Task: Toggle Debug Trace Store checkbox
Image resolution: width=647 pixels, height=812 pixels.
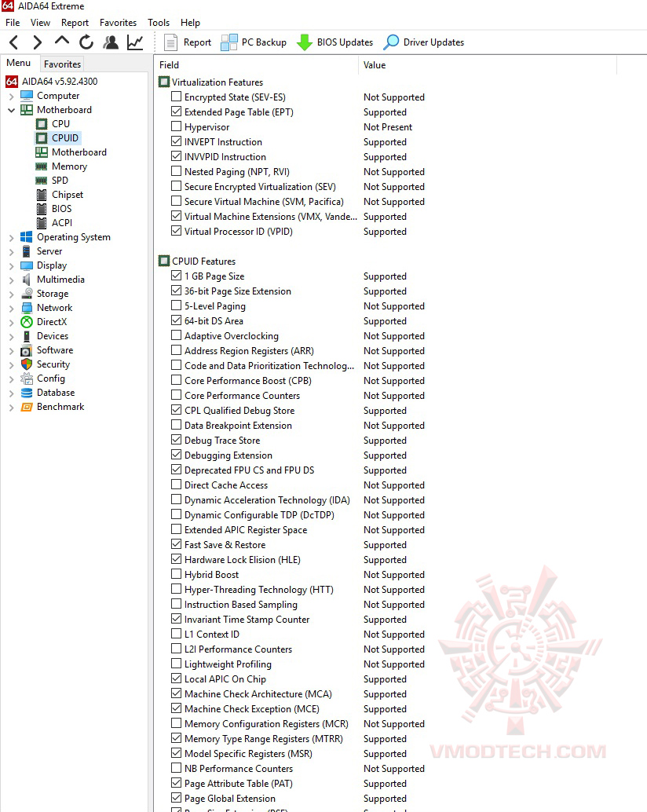Action: click(176, 440)
